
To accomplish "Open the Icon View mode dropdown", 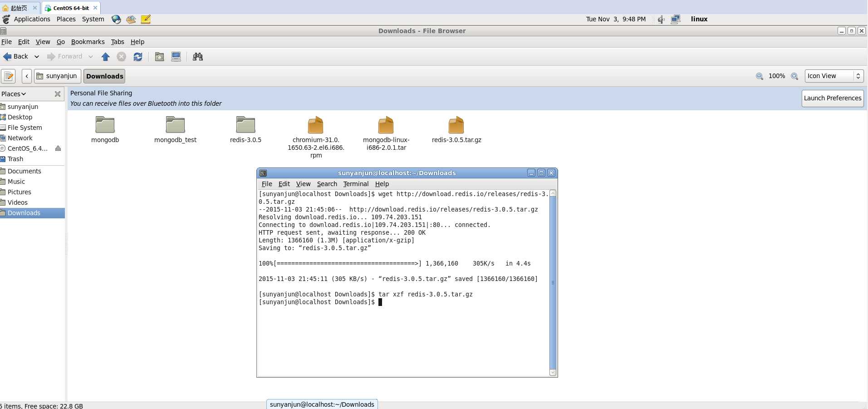I will [x=834, y=76].
